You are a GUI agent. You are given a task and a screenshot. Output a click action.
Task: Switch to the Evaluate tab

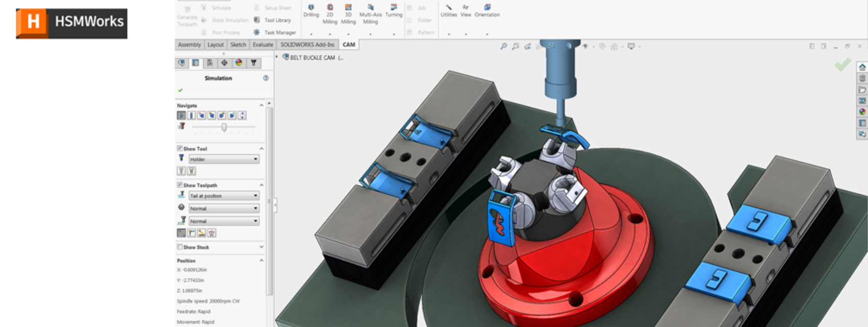click(x=262, y=45)
